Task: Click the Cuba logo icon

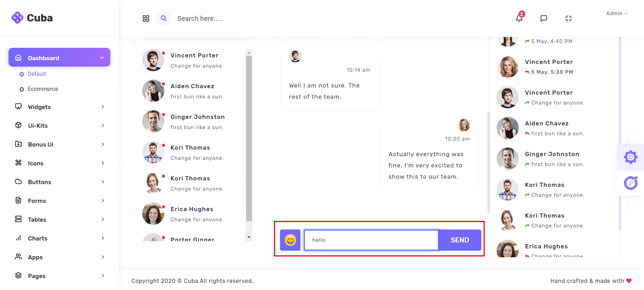Action: pos(17,18)
